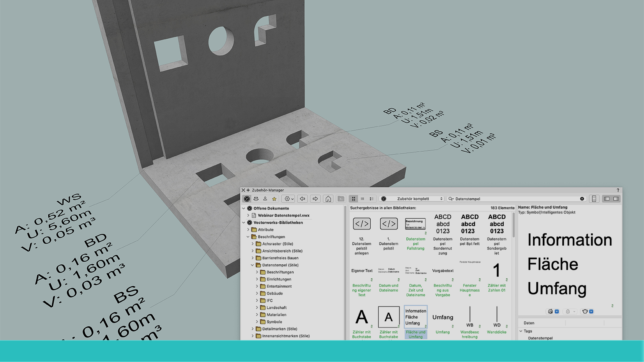Go back with the left arrow button
Image resolution: width=644 pixels, height=362 pixels.
pos(302,199)
